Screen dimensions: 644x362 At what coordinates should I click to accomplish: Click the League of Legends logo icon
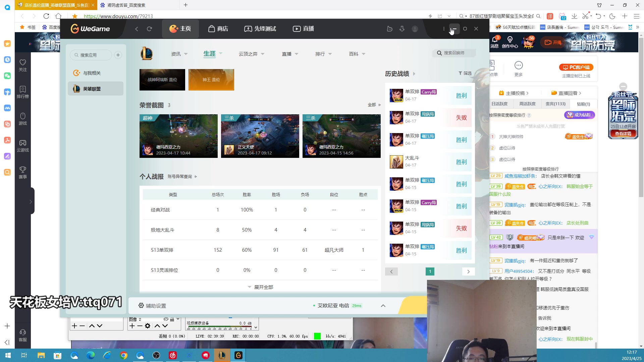click(x=147, y=54)
